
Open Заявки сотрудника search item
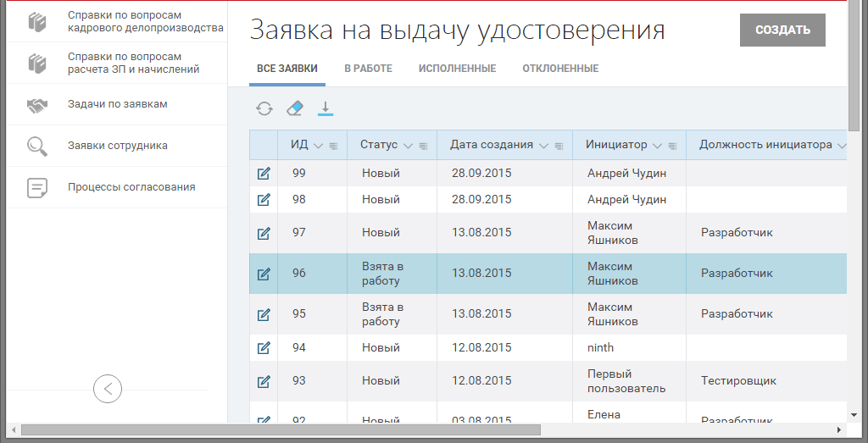117,146
